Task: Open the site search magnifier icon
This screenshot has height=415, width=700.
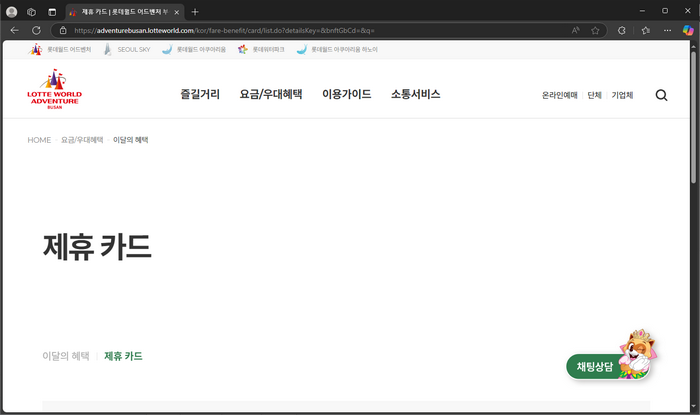Action: pos(661,95)
